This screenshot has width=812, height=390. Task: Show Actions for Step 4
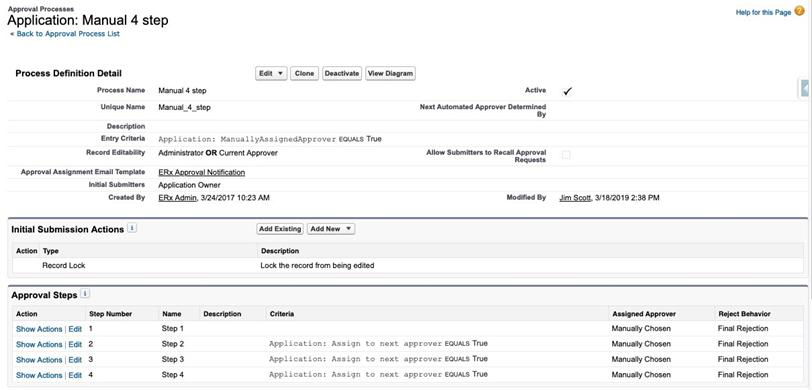(39, 375)
